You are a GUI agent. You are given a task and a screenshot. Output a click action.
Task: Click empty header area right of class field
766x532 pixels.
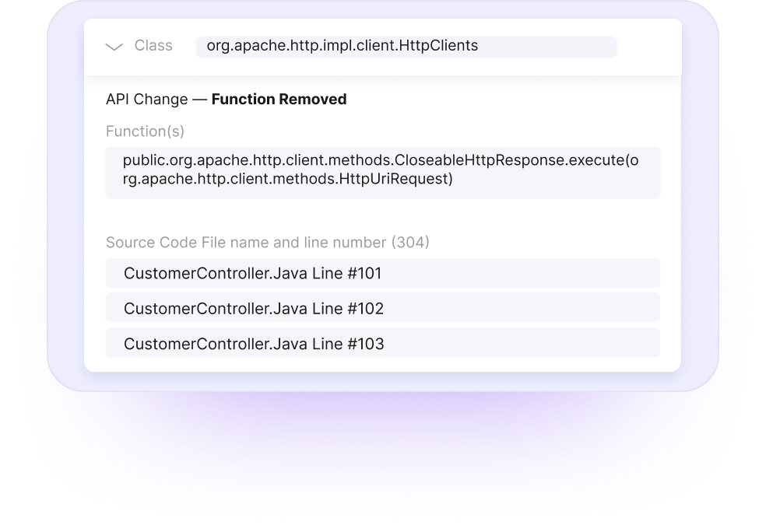pos(648,47)
